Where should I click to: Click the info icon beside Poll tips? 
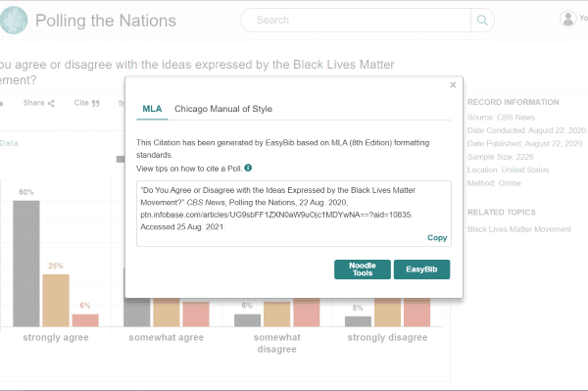[x=248, y=168]
